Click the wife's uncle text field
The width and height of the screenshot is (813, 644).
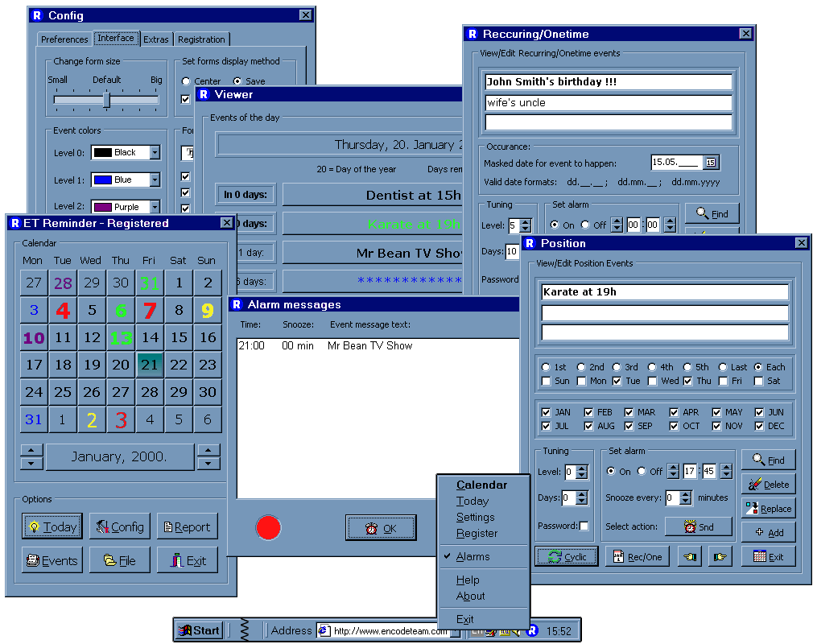point(609,103)
